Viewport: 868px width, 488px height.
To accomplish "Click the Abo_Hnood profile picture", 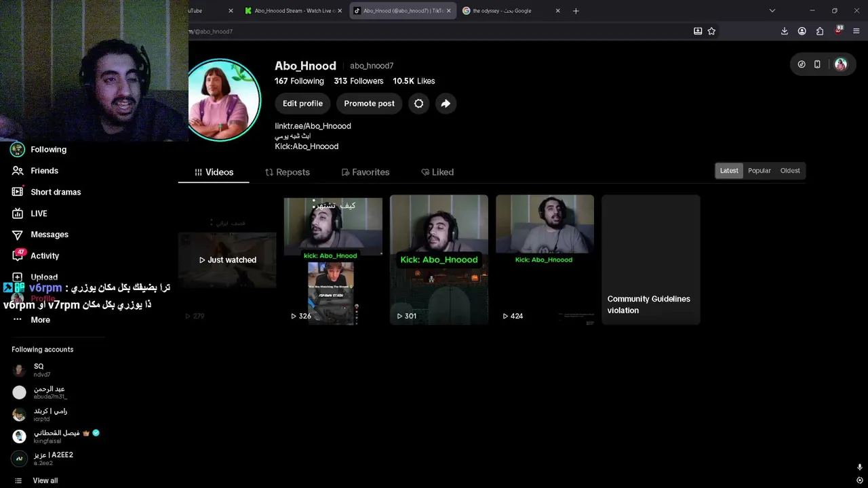I will [x=221, y=100].
